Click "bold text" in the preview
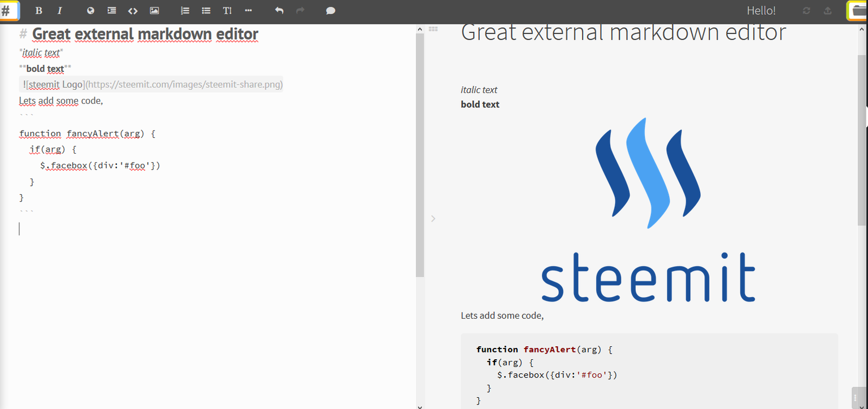 (480, 105)
